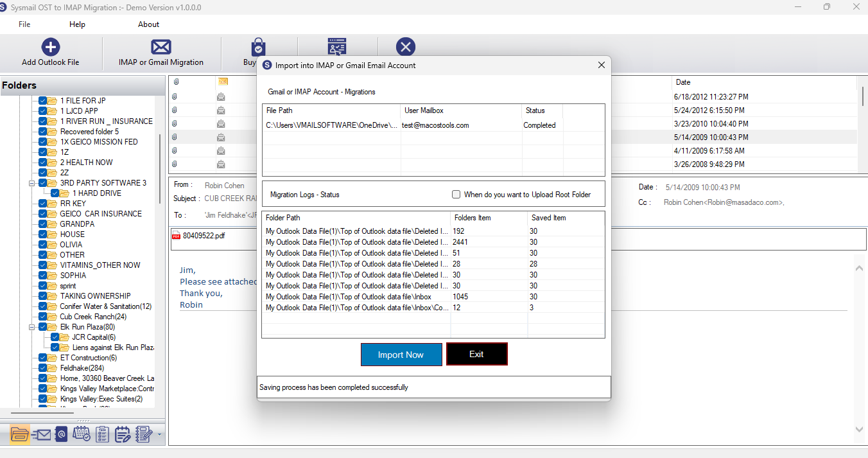This screenshot has height=458, width=868.
Task: Open the calendar icon with a checkmark
Action: click(82, 435)
